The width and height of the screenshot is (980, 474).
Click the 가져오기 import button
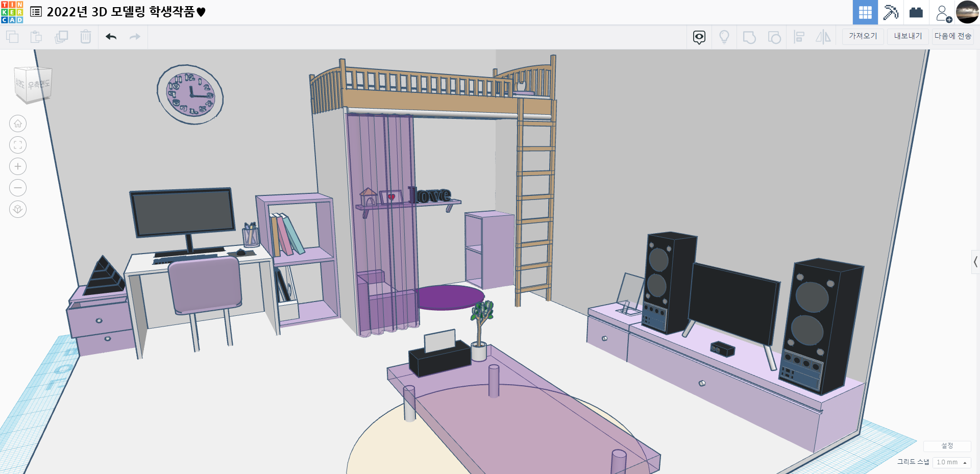[x=863, y=36]
